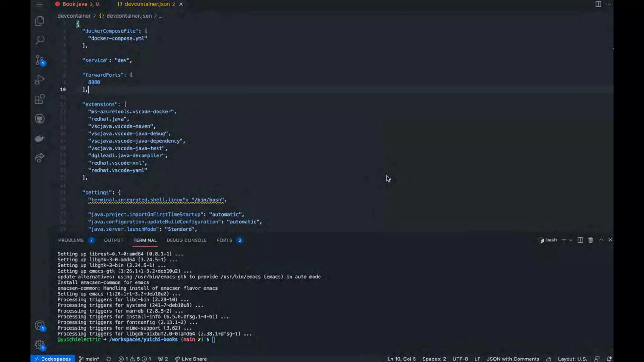Open the Explorer view in activity bar
Image resolution: width=644 pixels, height=362 pixels.
coord(40,21)
